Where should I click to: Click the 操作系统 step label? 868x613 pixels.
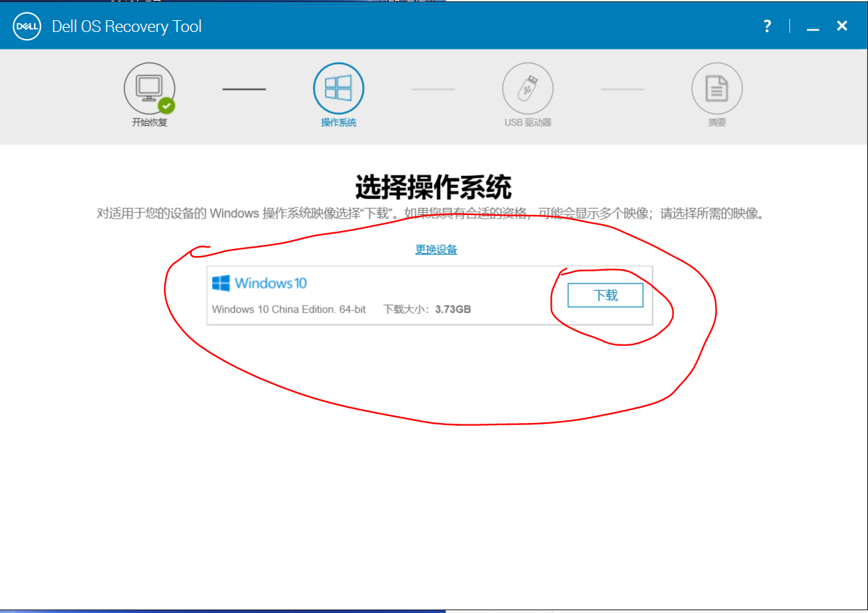point(339,122)
